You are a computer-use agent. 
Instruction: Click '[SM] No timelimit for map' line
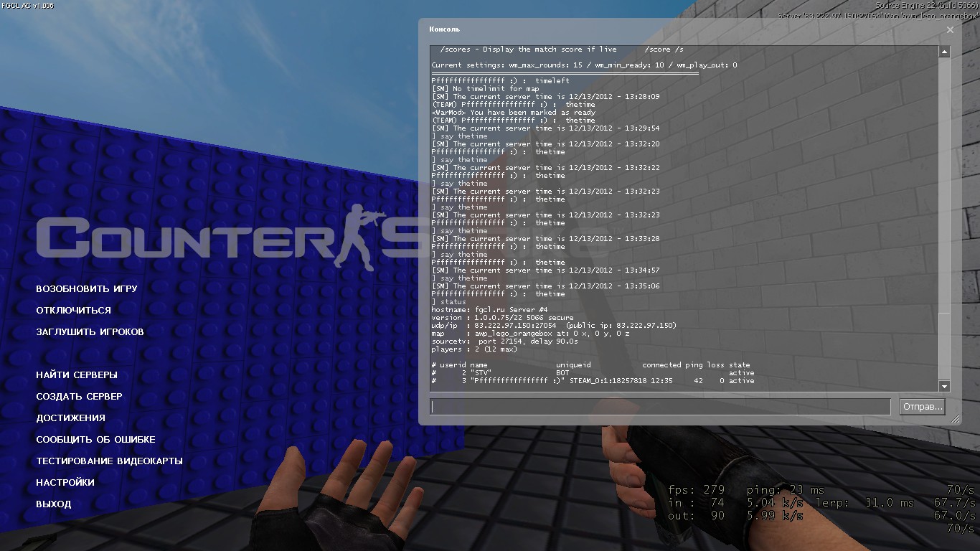pyautogui.click(x=485, y=89)
